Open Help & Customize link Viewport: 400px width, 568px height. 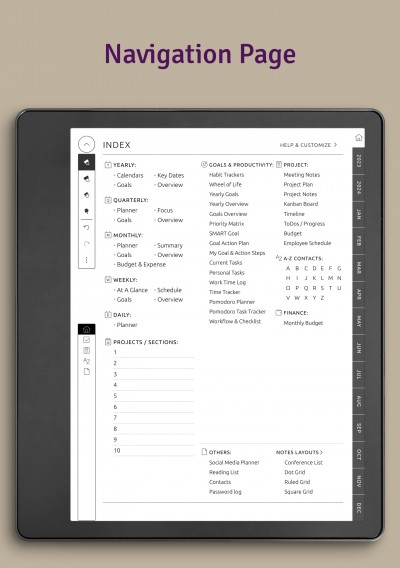(x=308, y=145)
